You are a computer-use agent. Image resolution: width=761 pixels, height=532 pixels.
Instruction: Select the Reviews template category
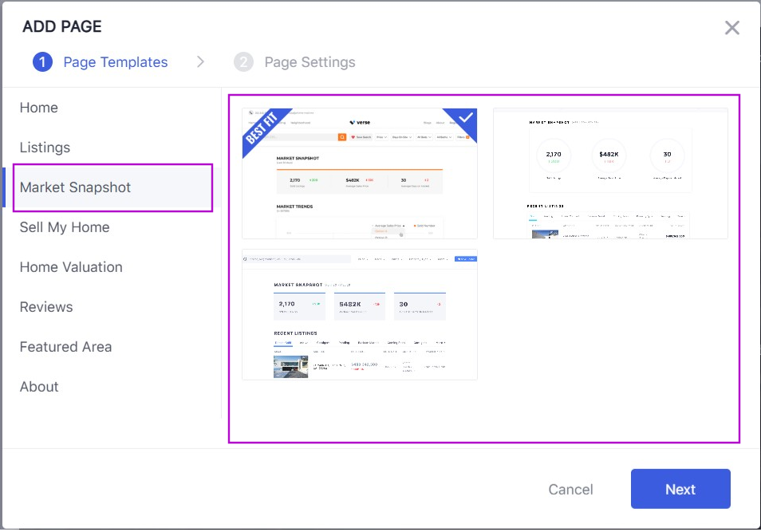pyautogui.click(x=46, y=307)
